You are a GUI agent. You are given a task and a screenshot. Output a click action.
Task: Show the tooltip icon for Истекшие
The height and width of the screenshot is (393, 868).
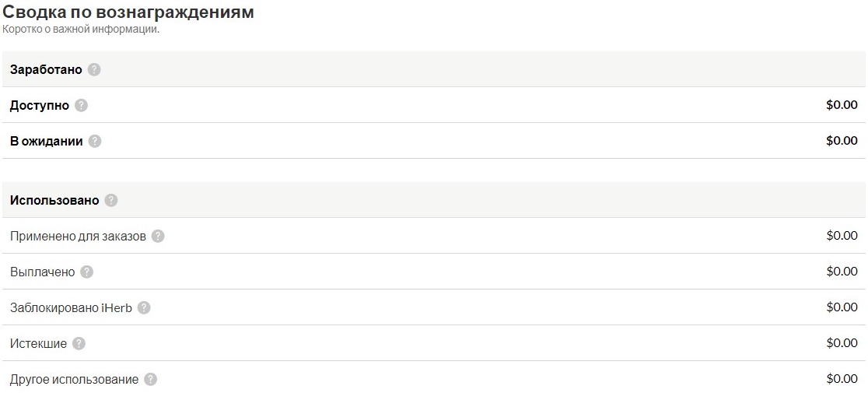(x=79, y=344)
